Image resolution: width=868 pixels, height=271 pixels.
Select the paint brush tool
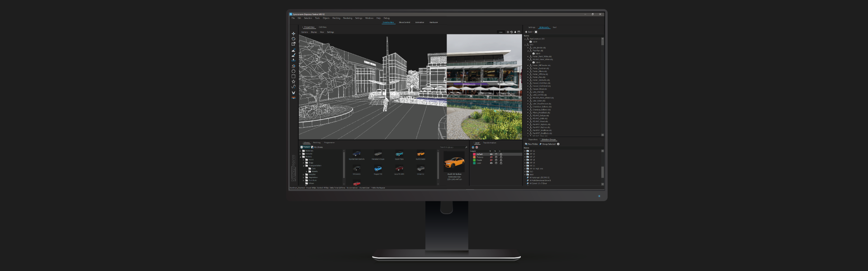click(x=293, y=55)
